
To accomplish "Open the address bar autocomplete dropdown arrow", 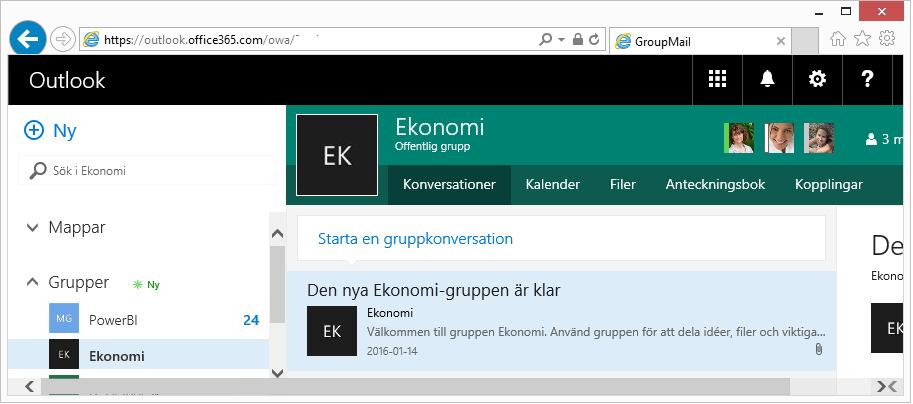I will pos(561,40).
